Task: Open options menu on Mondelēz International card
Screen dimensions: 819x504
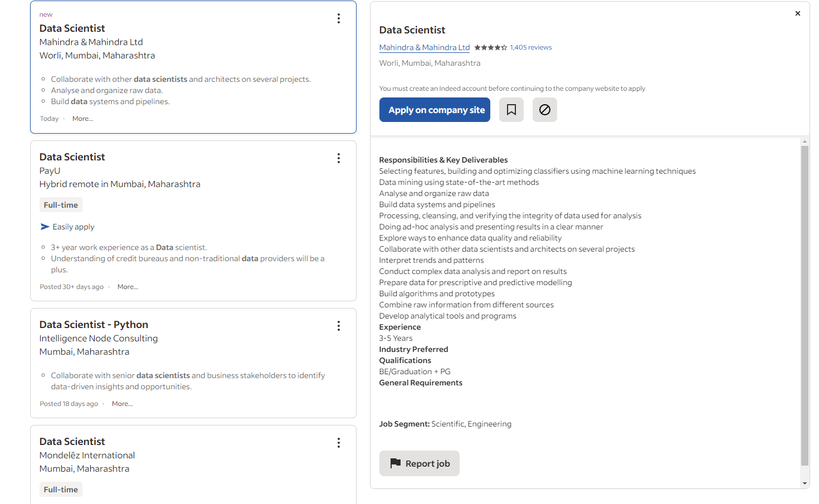Action: [338, 443]
